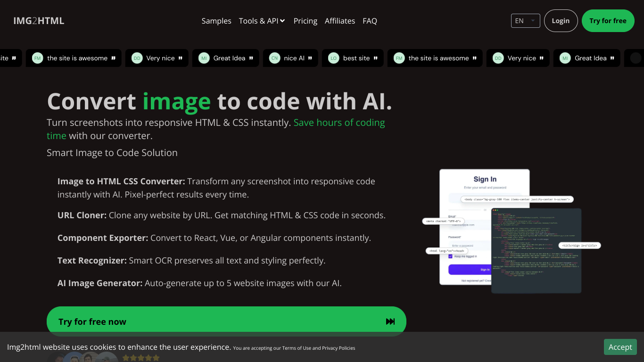
Task: Click the Login button
Action: point(561,21)
